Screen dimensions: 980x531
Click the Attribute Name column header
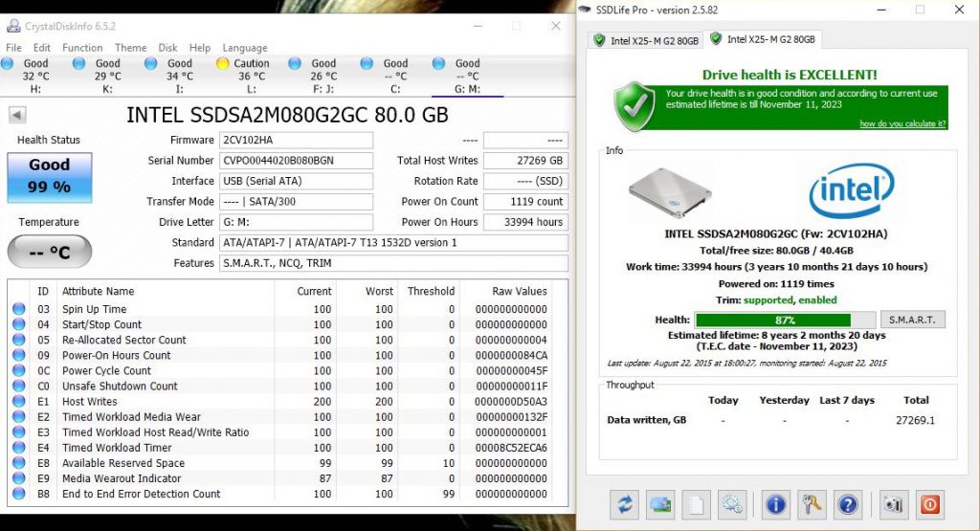click(x=99, y=291)
